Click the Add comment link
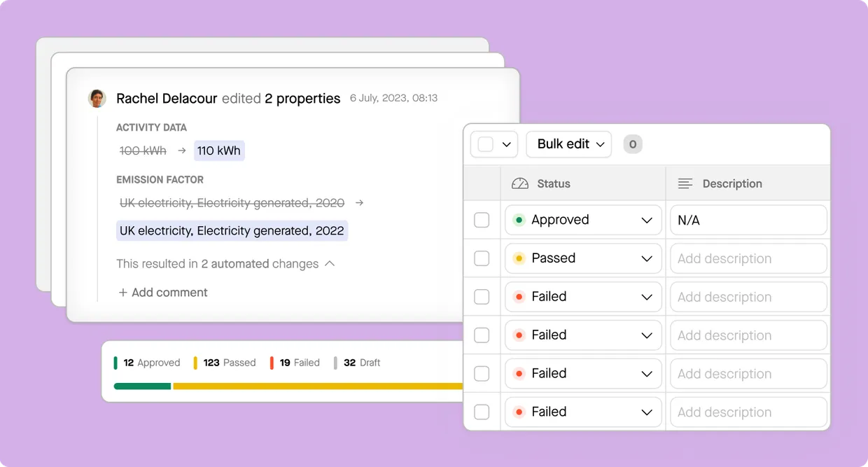 169,293
